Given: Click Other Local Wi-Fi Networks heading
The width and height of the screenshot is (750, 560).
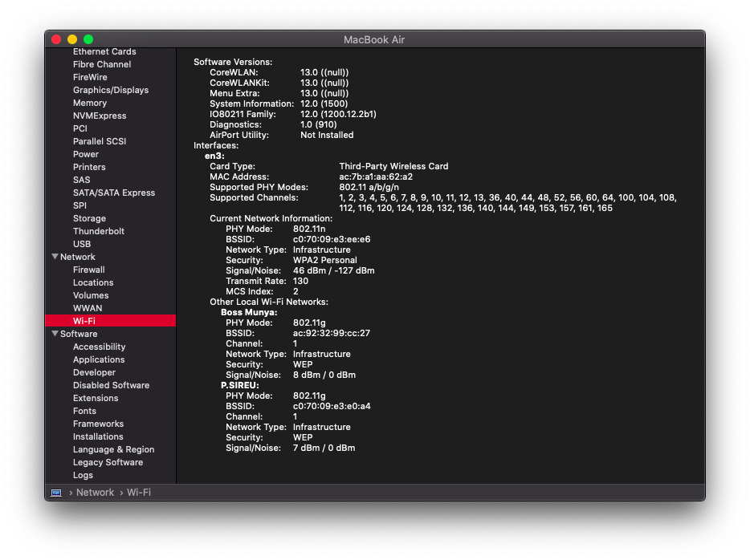Looking at the screenshot, I should tap(269, 302).
